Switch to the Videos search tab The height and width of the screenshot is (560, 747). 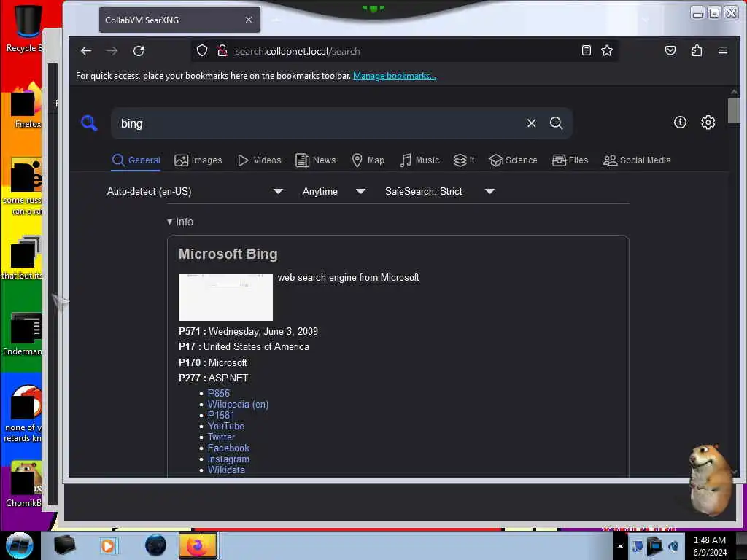[x=260, y=160]
